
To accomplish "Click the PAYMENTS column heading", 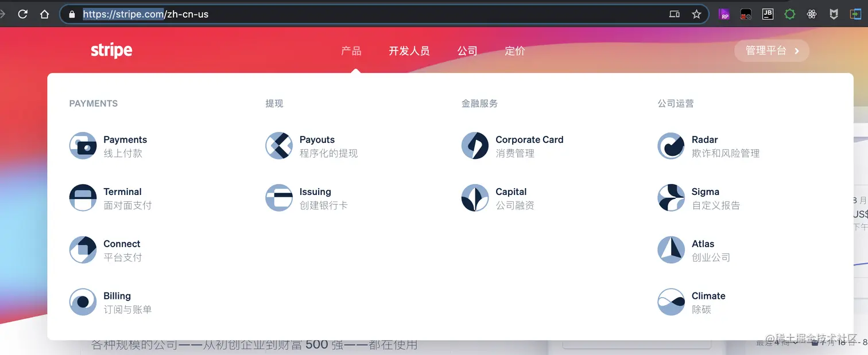I will coord(94,103).
